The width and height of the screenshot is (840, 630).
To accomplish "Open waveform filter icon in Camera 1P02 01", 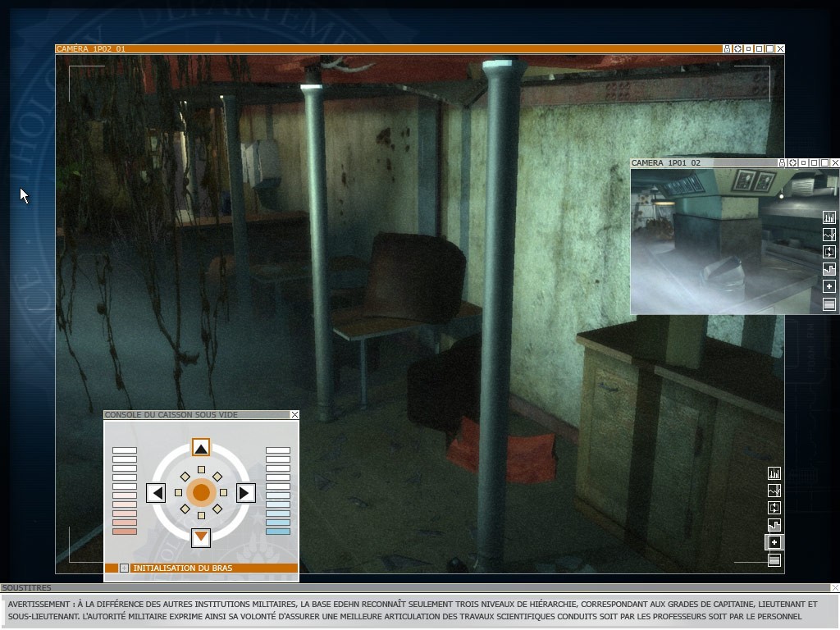I will (774, 491).
